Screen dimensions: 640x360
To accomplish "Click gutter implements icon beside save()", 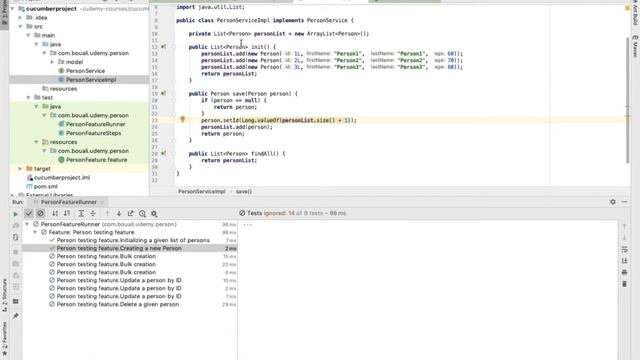I will (x=163, y=93).
